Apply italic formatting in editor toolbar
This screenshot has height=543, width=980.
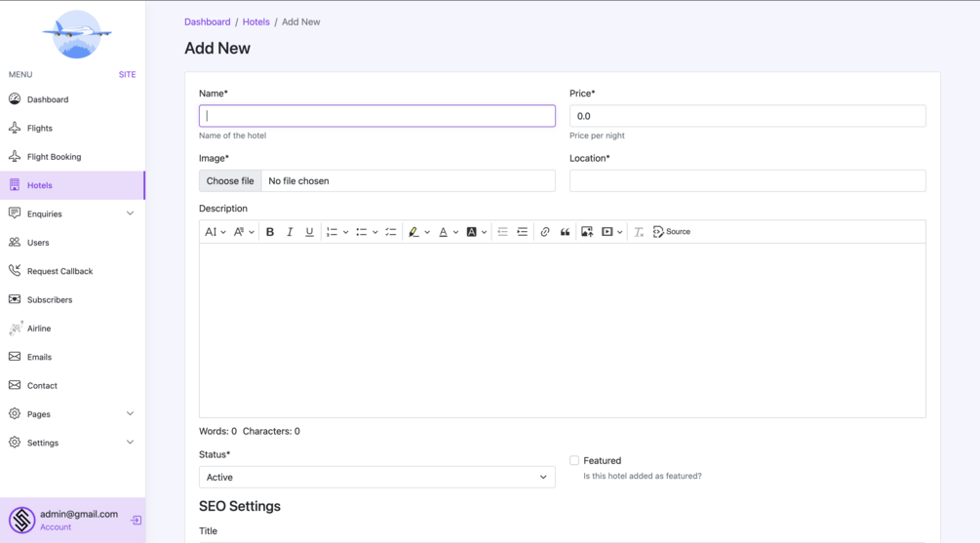pyautogui.click(x=290, y=232)
